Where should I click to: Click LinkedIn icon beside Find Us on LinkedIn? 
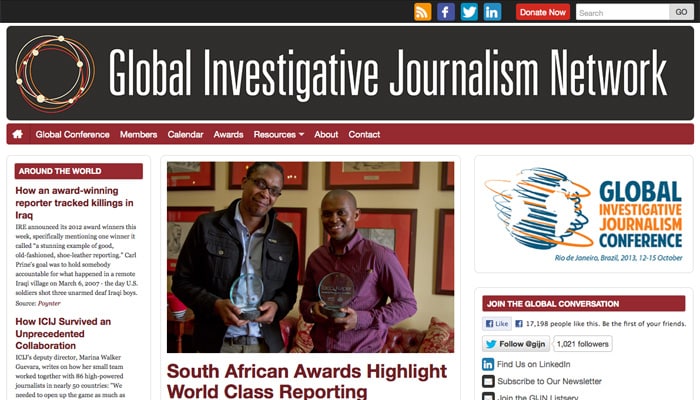[488, 364]
